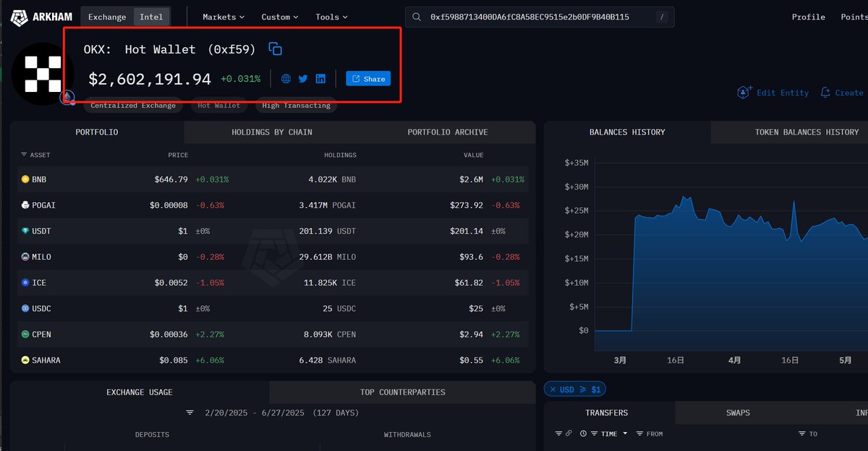
Task: Open the PORTFOLIO ARCHIVE tab
Action: coord(448,132)
